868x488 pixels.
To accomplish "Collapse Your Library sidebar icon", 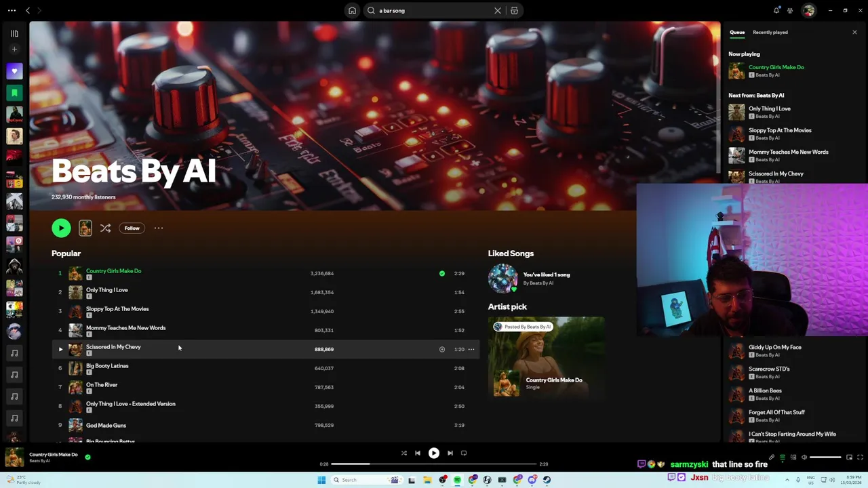I will tap(14, 33).
